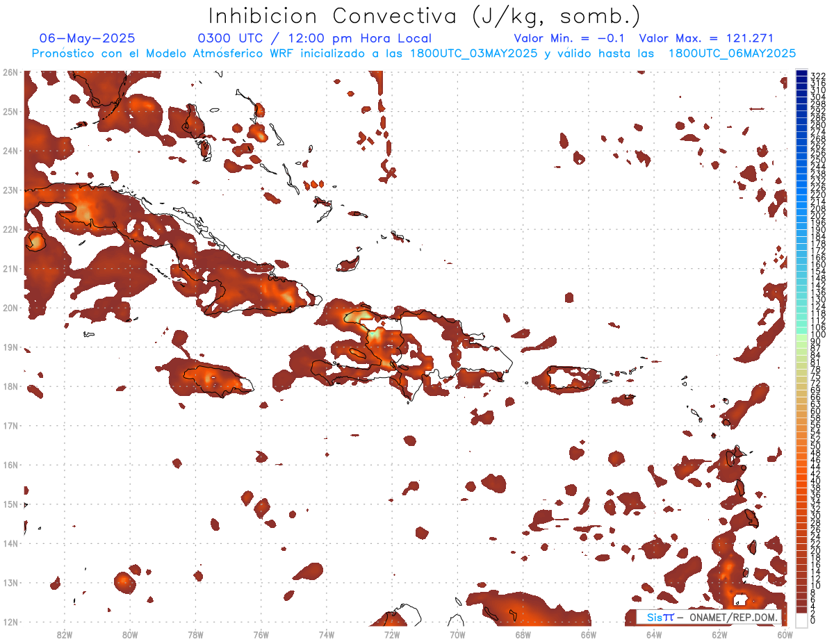Click the 62W longitude label

pyautogui.click(x=719, y=634)
